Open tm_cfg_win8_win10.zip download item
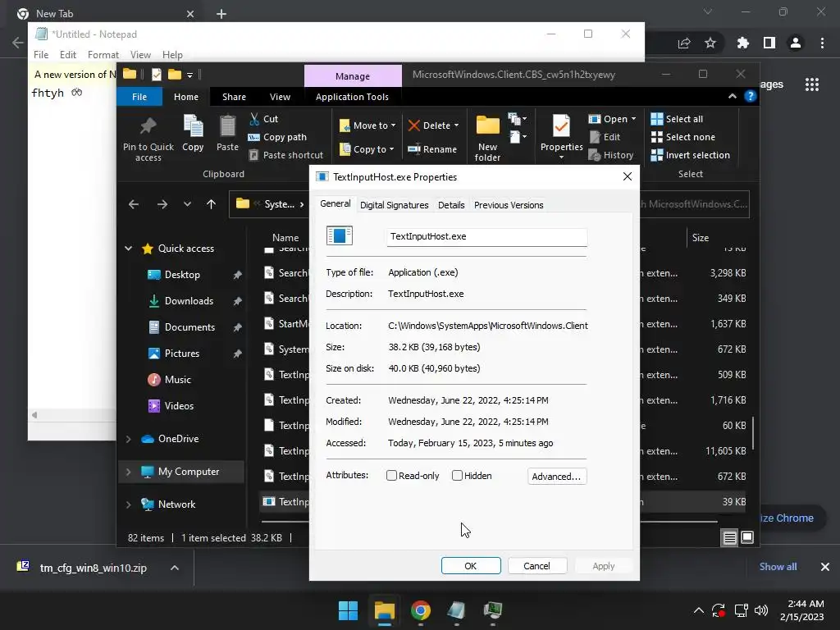Image resolution: width=840 pixels, height=630 pixels. point(94,568)
